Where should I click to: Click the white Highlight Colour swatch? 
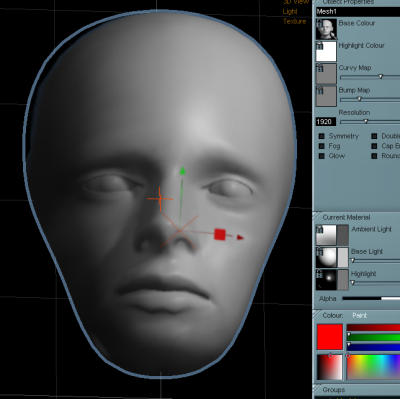click(x=326, y=51)
